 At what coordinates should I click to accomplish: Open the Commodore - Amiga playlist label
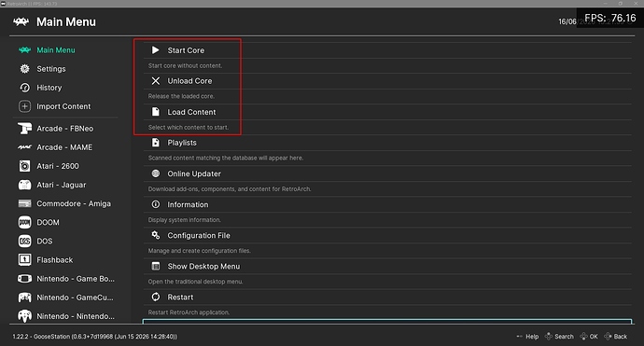point(74,203)
